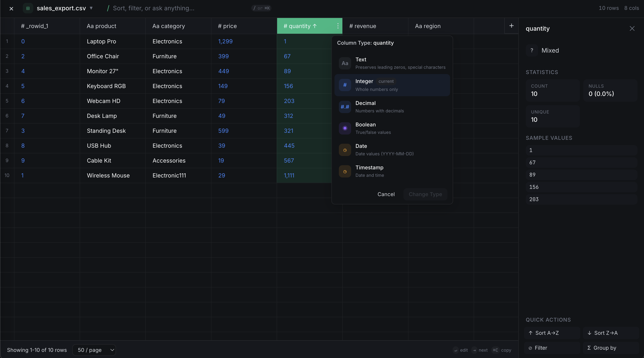644x358 pixels.
Task: Click the sort, filter, or ask anything field
Action: point(154,8)
